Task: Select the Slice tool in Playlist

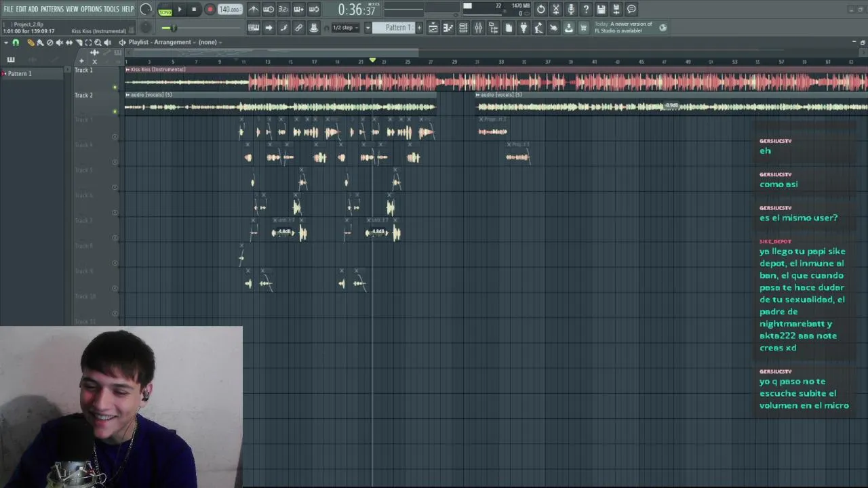Action: coord(79,43)
